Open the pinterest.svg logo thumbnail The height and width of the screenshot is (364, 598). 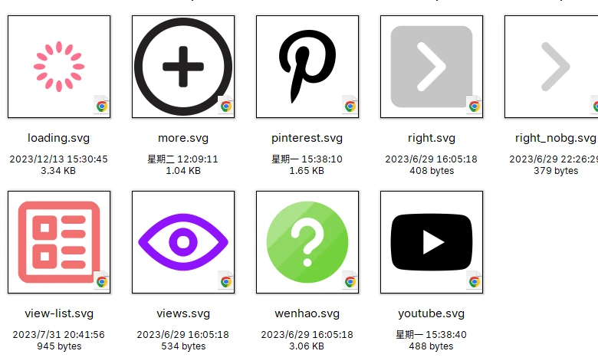pos(307,67)
